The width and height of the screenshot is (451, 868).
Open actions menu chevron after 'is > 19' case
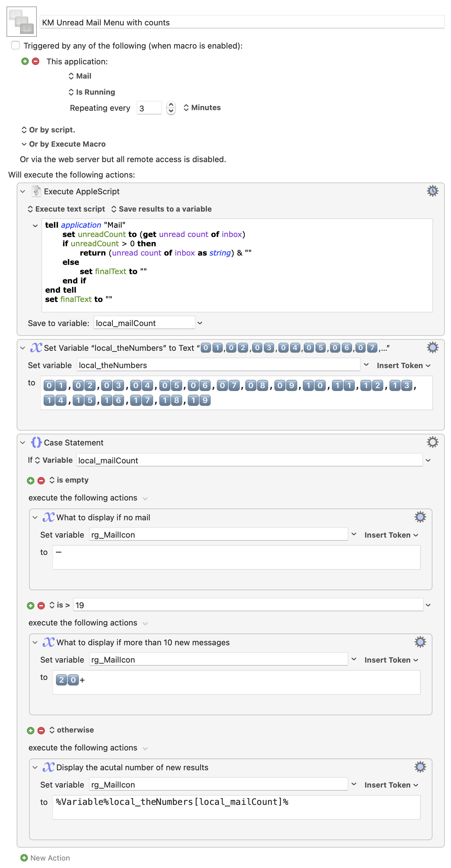point(145,623)
